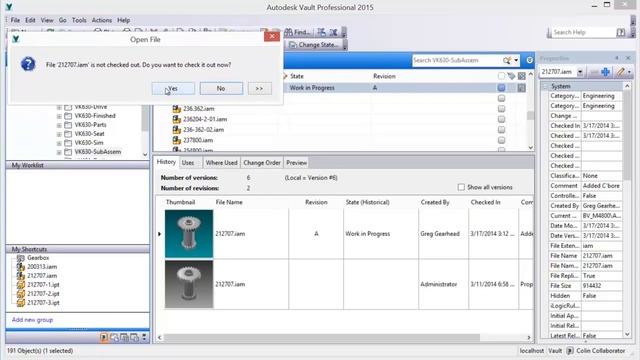
Task: Expand the VK630-Seat folder
Action: point(59,134)
